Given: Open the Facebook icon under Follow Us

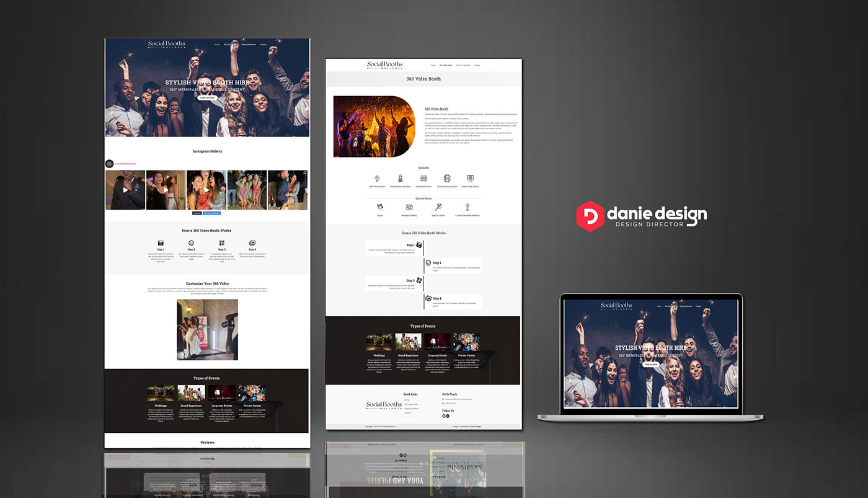Looking at the screenshot, I should pos(444,416).
